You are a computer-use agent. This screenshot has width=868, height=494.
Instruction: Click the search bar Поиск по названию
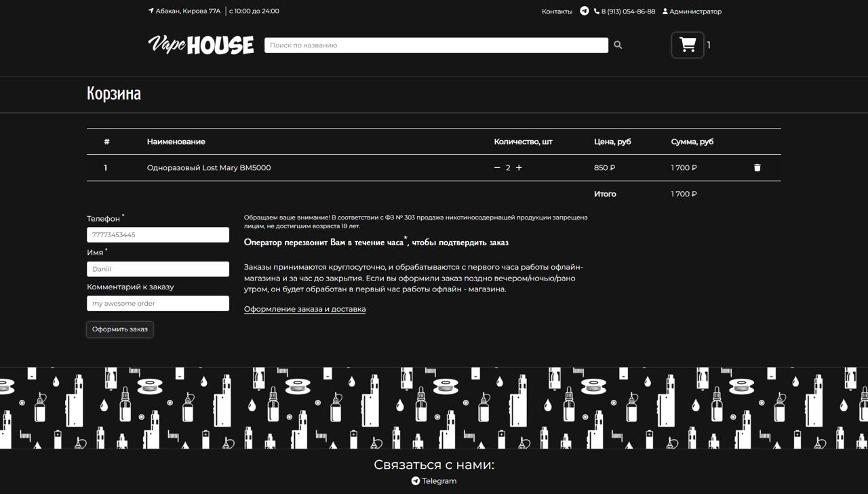tap(434, 45)
